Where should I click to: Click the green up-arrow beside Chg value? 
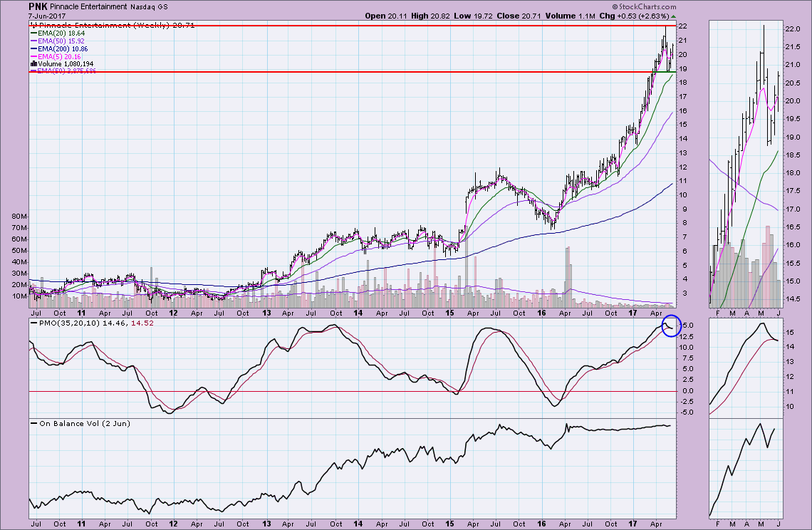tap(674, 16)
